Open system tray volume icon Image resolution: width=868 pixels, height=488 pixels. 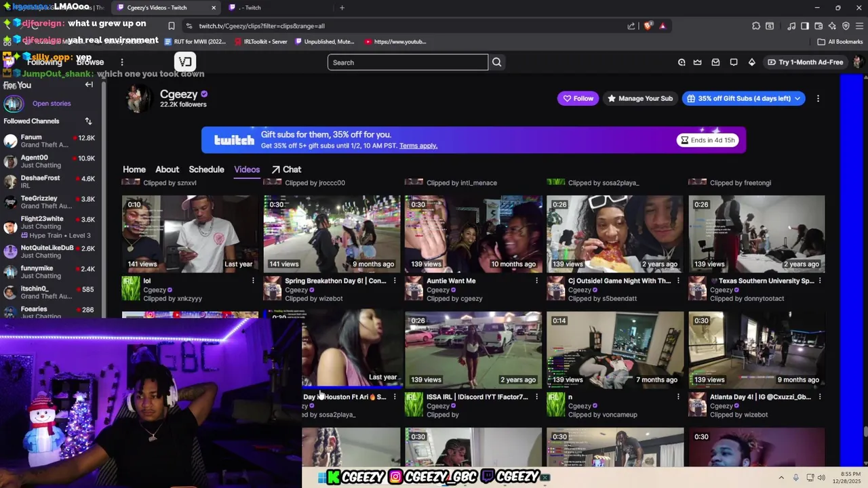[x=821, y=478]
